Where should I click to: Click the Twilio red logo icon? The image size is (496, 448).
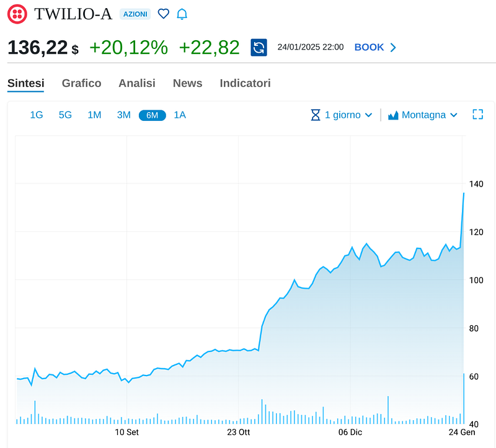click(19, 14)
